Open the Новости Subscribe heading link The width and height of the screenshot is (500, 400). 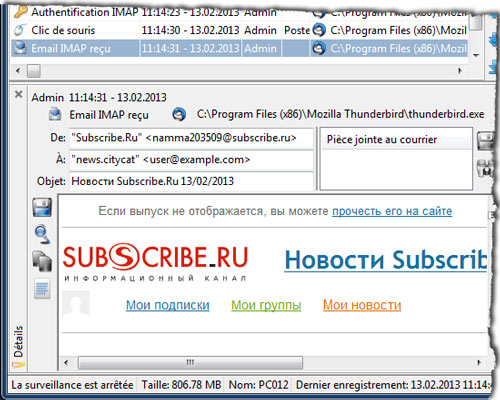tap(386, 260)
